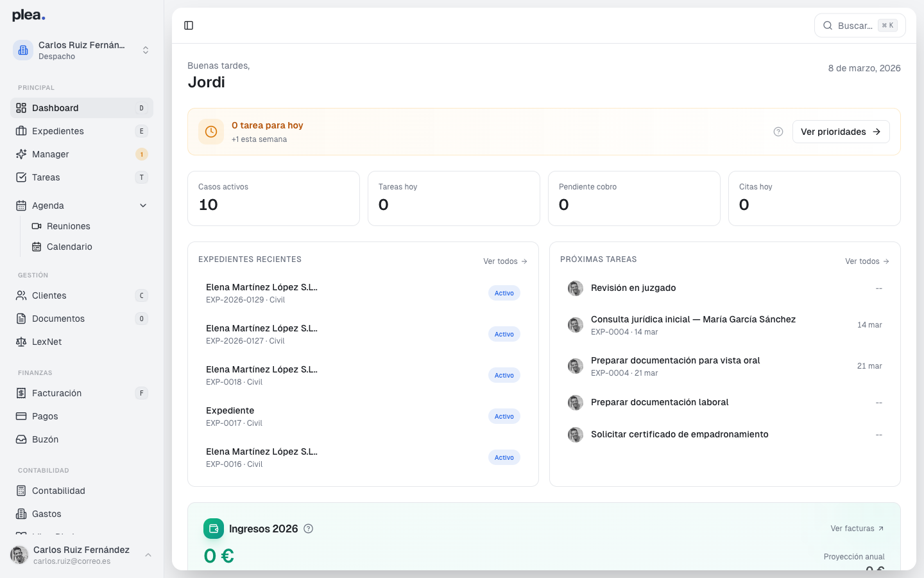The height and width of the screenshot is (578, 924).
Task: Go to Manager section
Action: pyautogui.click(x=81, y=154)
